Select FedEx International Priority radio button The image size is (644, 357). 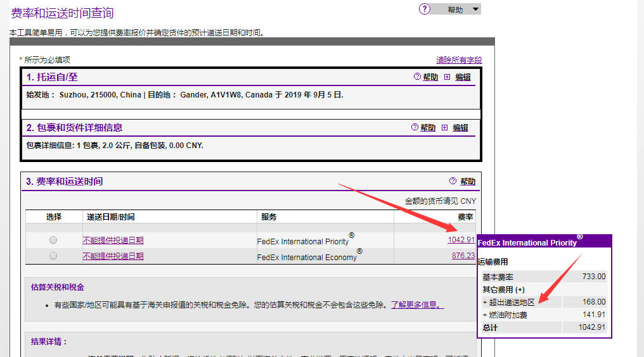(x=53, y=240)
